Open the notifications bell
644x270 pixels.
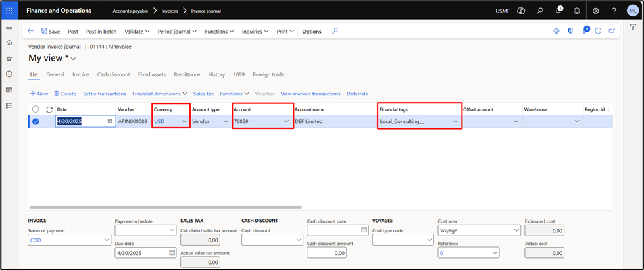559,11
